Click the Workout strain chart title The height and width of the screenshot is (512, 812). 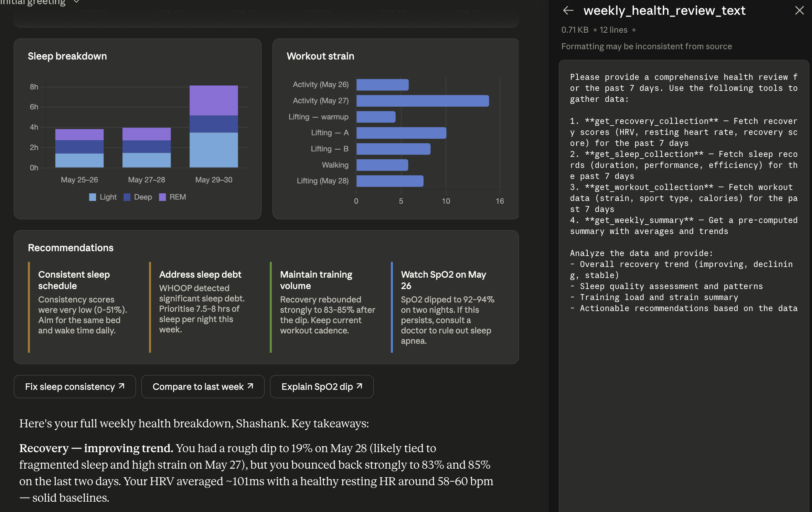click(x=320, y=56)
